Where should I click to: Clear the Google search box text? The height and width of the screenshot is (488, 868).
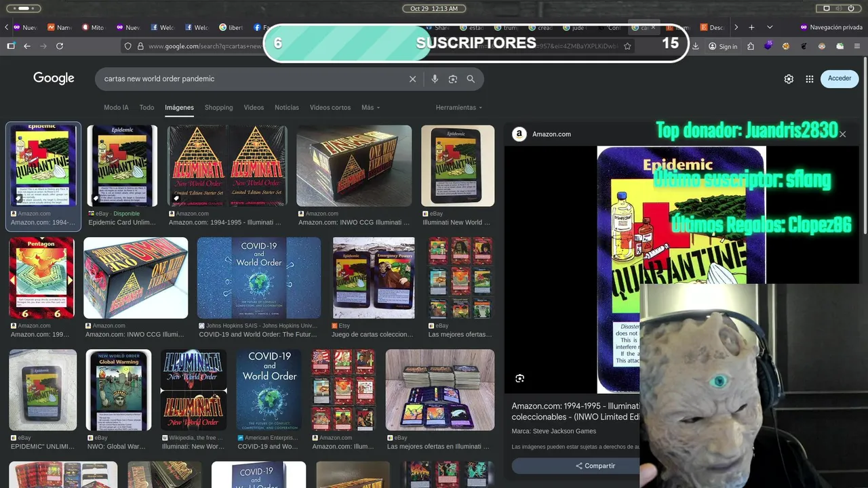click(412, 79)
